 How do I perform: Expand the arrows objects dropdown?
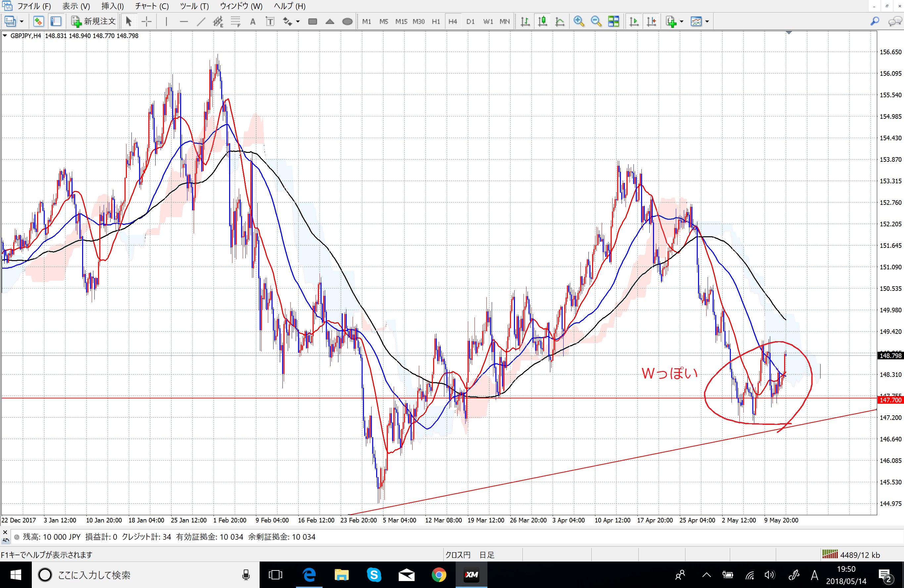point(298,22)
